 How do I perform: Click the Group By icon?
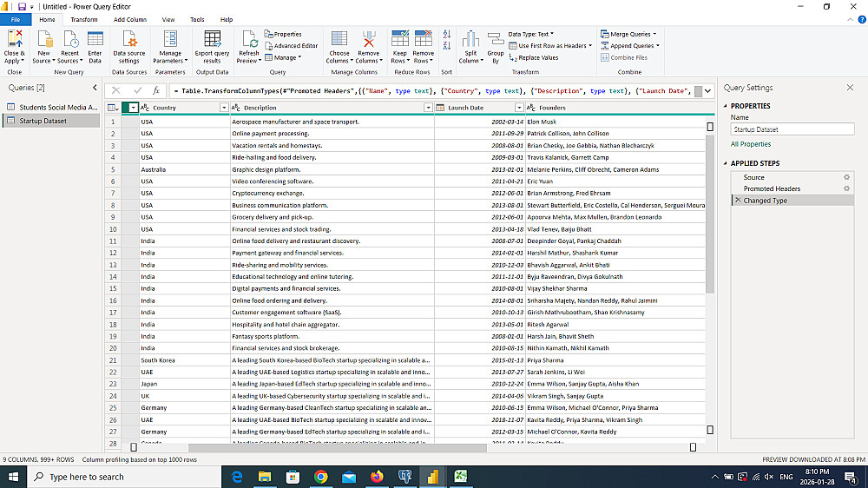click(x=496, y=39)
